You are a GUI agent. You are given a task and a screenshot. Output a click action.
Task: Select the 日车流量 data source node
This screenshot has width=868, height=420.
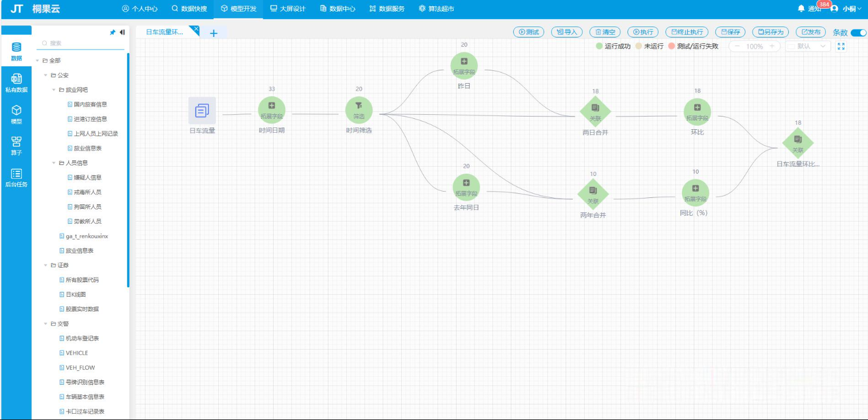(202, 111)
